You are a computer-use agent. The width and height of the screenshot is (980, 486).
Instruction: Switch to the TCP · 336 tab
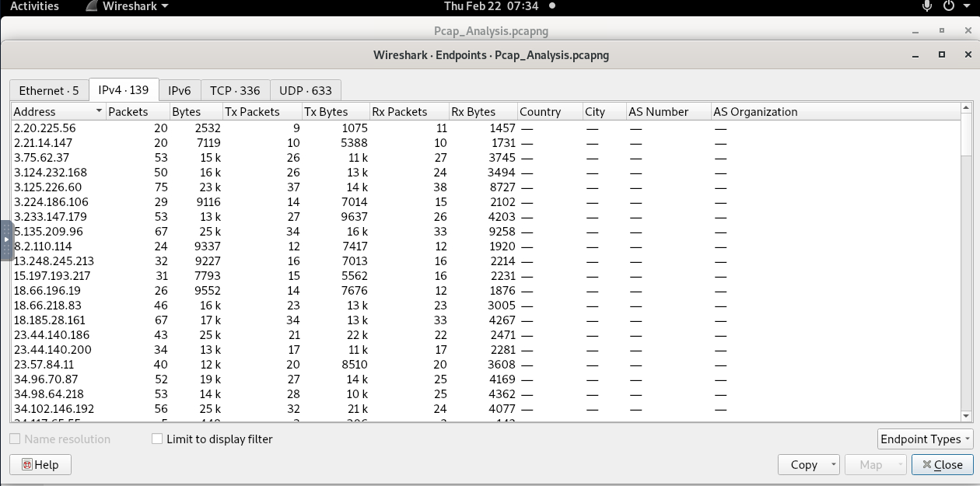coord(235,90)
